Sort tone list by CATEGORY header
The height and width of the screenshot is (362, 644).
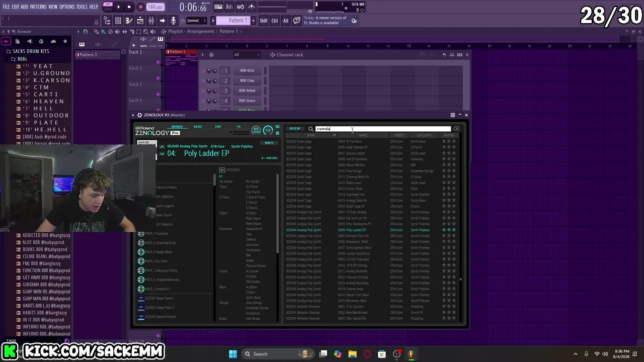(x=424, y=135)
